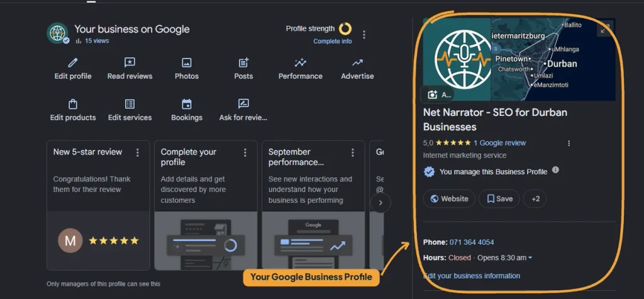Open the Advertise option
This screenshot has height=299, width=644.
pos(357,69)
